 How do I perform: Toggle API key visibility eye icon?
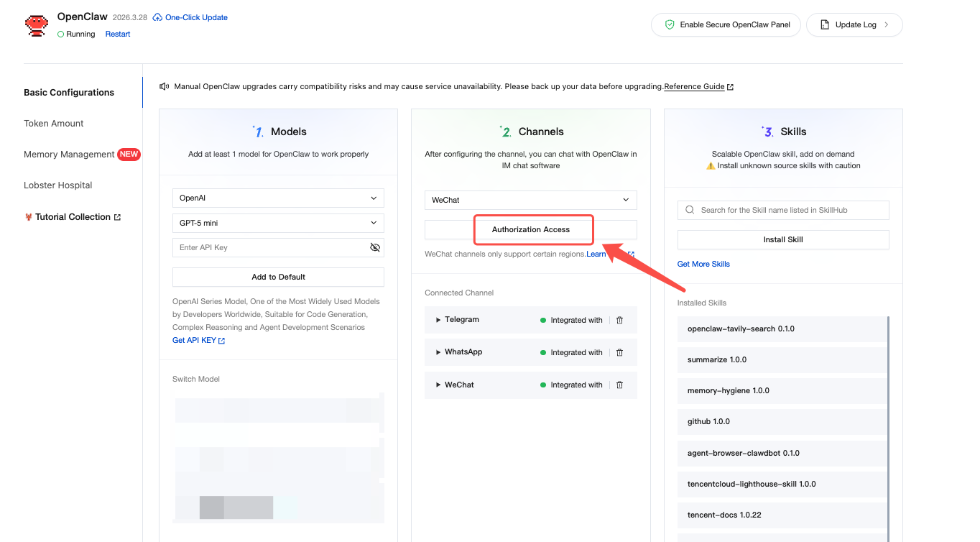pos(374,247)
